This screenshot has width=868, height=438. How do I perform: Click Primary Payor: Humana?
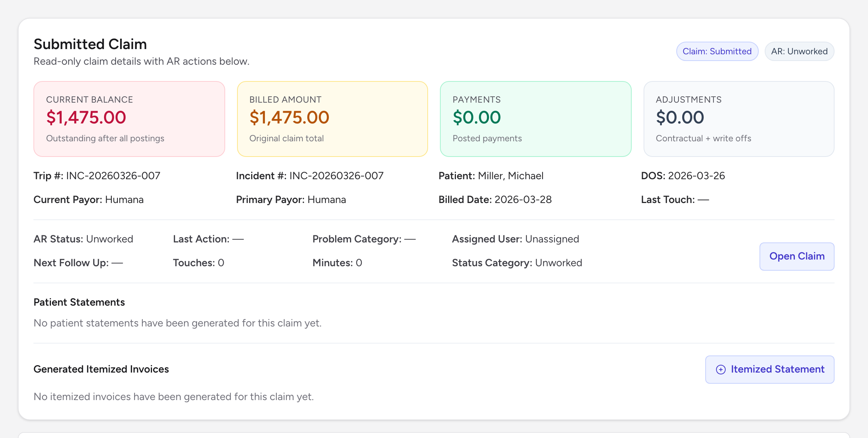tap(291, 200)
